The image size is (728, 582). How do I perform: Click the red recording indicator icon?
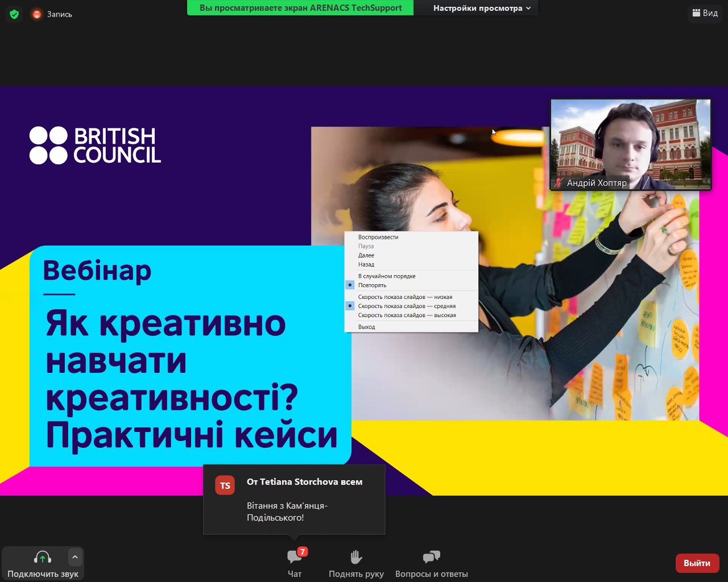[37, 14]
